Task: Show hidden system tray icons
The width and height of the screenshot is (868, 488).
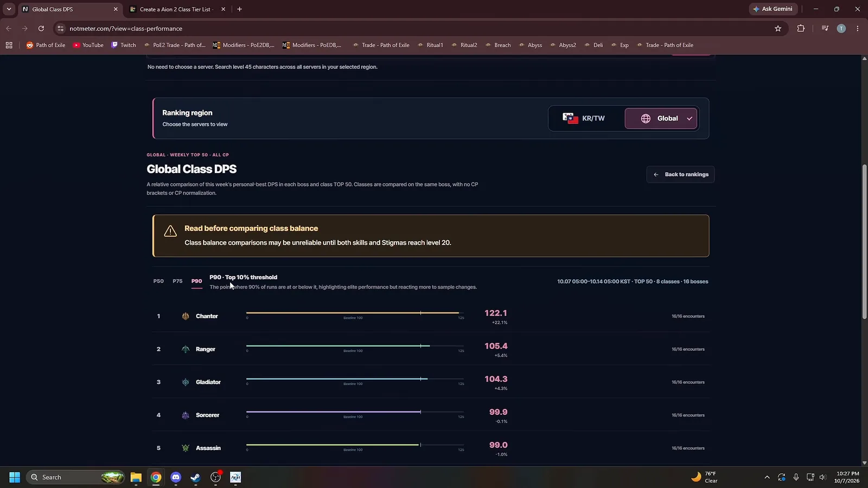Action: point(767,477)
